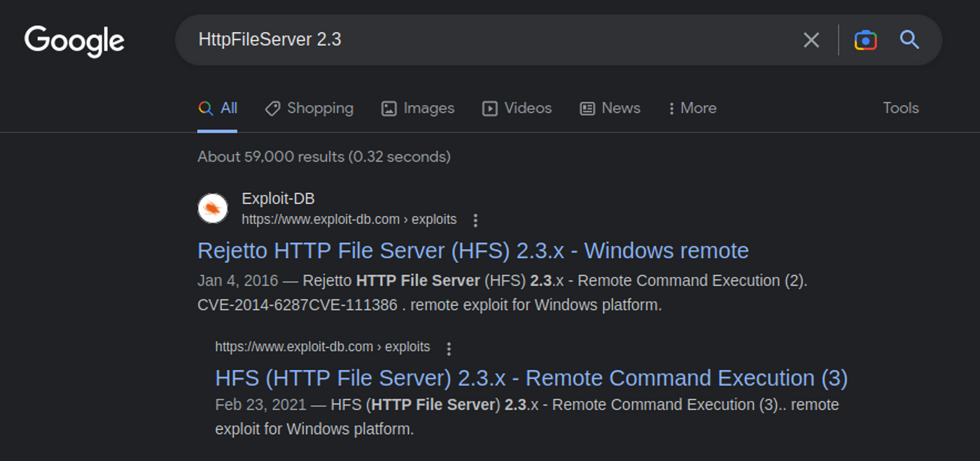Click the CVE-2014-6287CVE-111386 text
Screen dimensions: 980x461
point(297,305)
